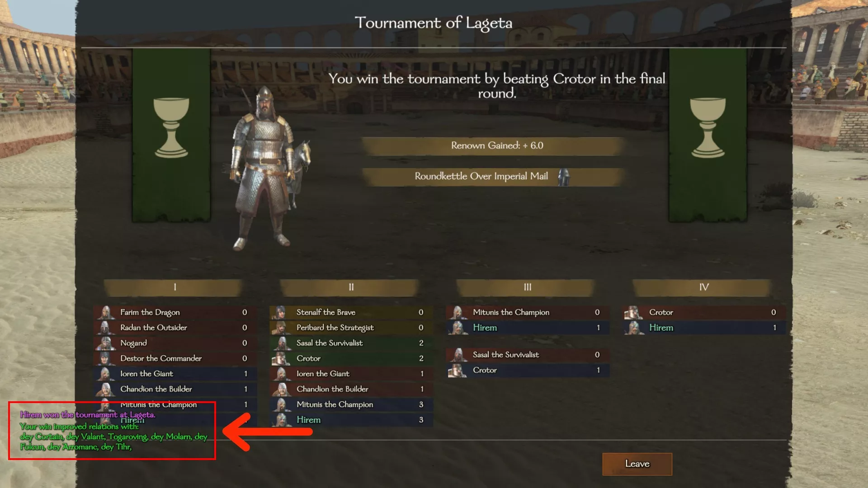Click Crotor's portrait in round IV

coord(634,312)
